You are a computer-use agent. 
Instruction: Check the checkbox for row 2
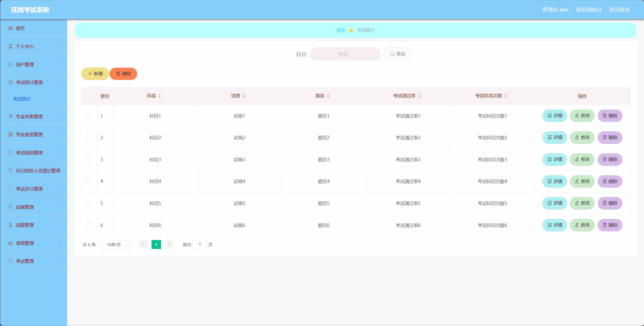tap(89, 138)
